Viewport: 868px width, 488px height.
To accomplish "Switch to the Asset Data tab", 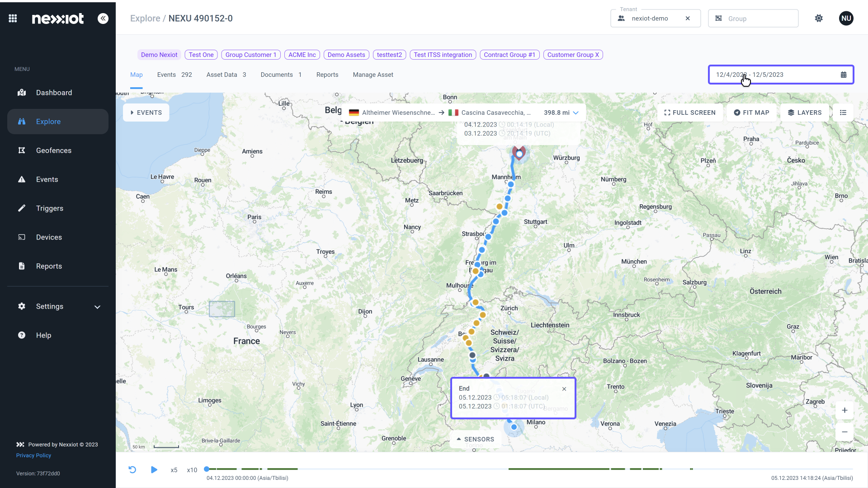I will pos(226,75).
